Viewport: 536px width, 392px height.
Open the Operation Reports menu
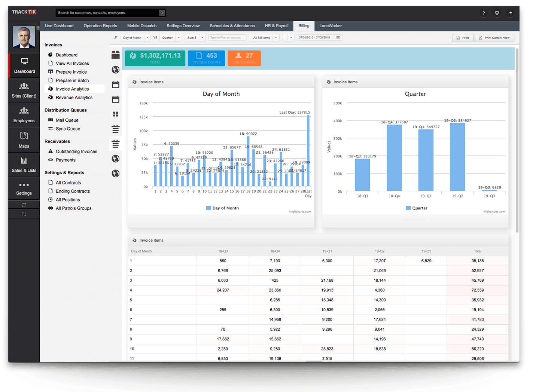pos(100,25)
